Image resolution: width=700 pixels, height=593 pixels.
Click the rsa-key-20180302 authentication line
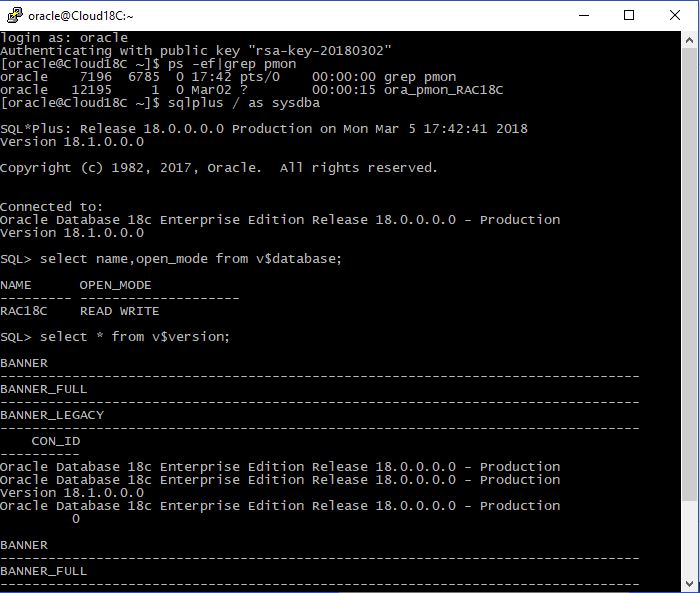196,51
